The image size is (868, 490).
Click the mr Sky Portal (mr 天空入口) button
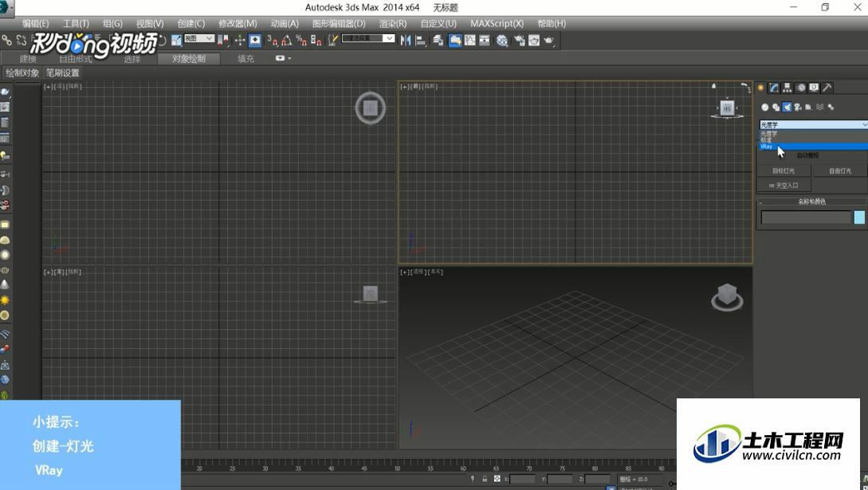click(x=784, y=186)
